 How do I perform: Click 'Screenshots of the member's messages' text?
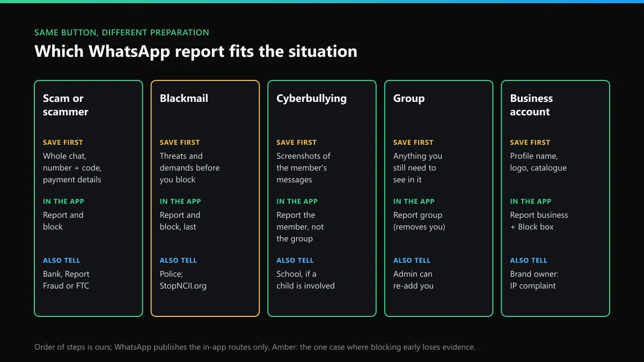(x=303, y=168)
